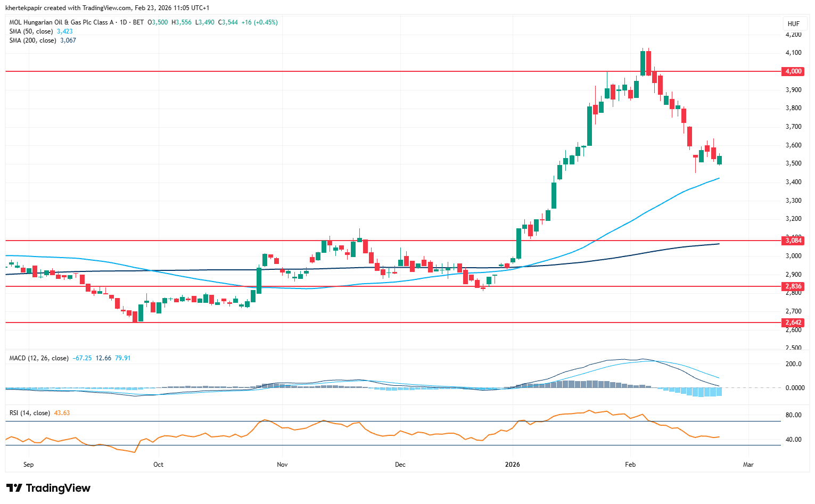The height and width of the screenshot is (504, 815).
Task: Open the HUF currency selector
Action: click(x=793, y=23)
